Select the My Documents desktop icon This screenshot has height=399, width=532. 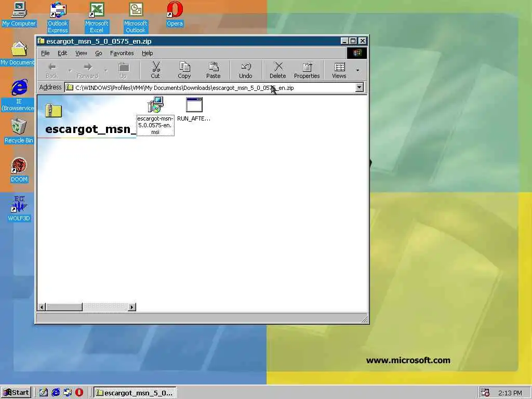[x=18, y=54]
